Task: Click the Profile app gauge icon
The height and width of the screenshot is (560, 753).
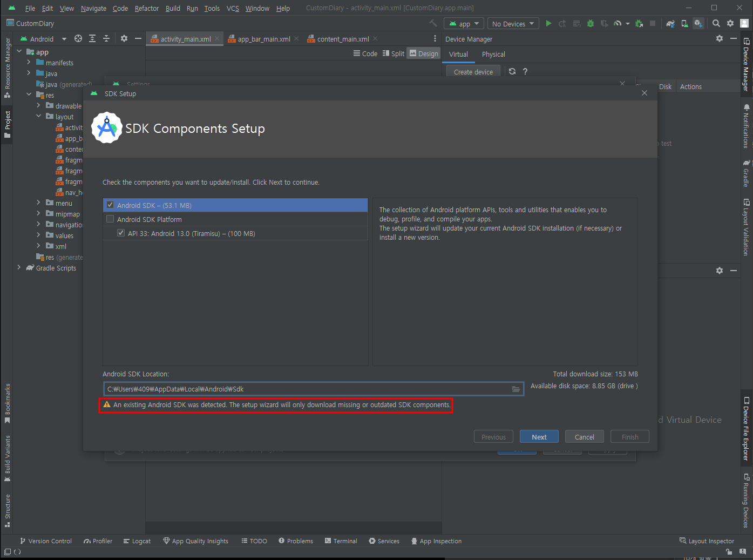Action: (x=618, y=23)
